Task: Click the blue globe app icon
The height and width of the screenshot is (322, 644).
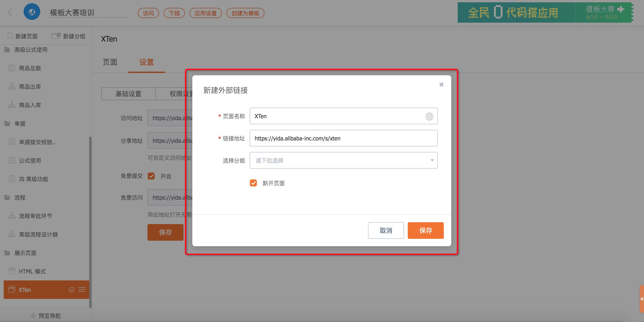Action: [x=32, y=12]
